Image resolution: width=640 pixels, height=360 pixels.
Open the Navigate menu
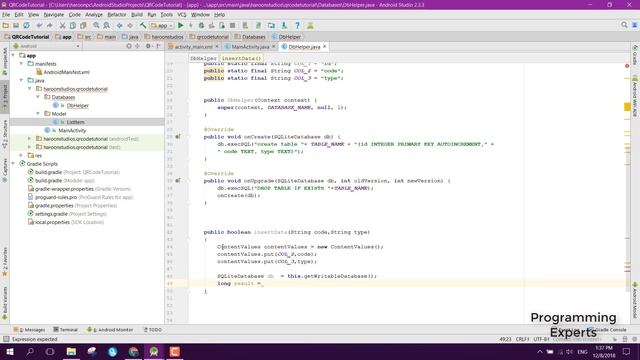pyautogui.click(x=54, y=15)
